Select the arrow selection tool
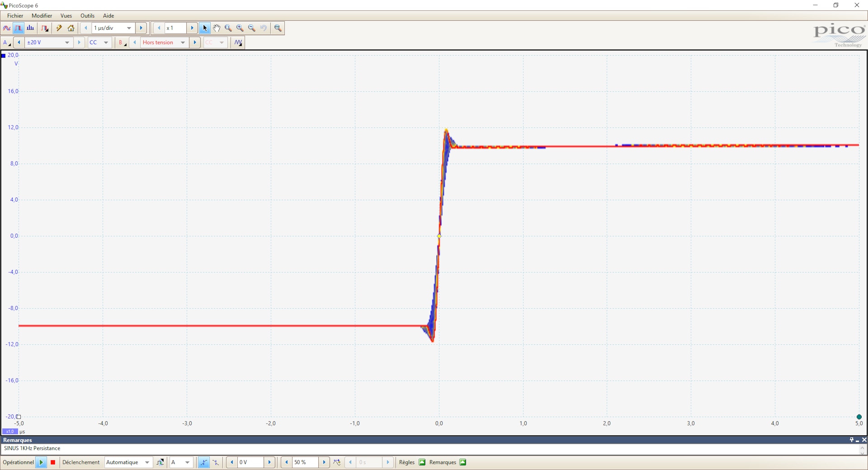Screen dimensions: 868x470 coord(205,28)
